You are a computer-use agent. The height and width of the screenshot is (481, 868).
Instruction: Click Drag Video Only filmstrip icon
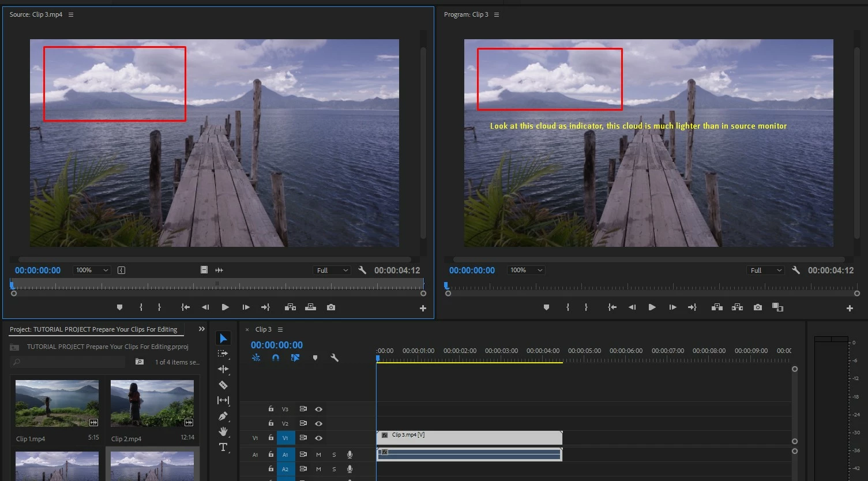coord(204,270)
